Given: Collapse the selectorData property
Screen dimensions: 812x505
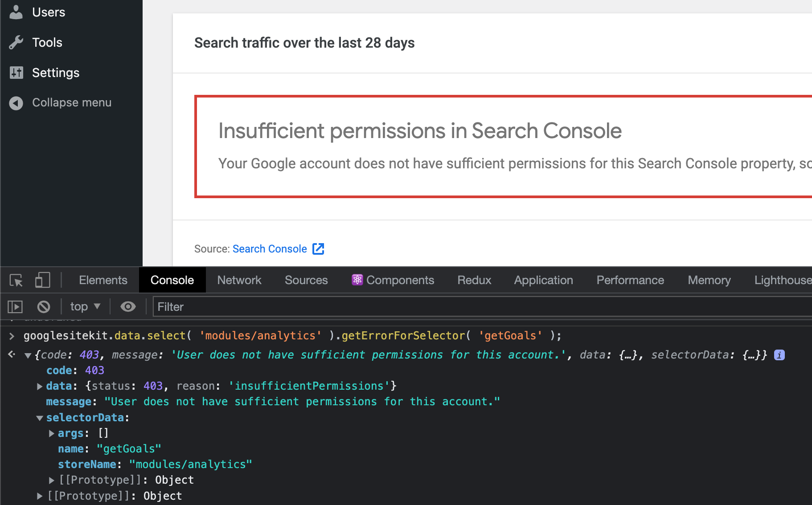Looking at the screenshot, I should (40, 418).
